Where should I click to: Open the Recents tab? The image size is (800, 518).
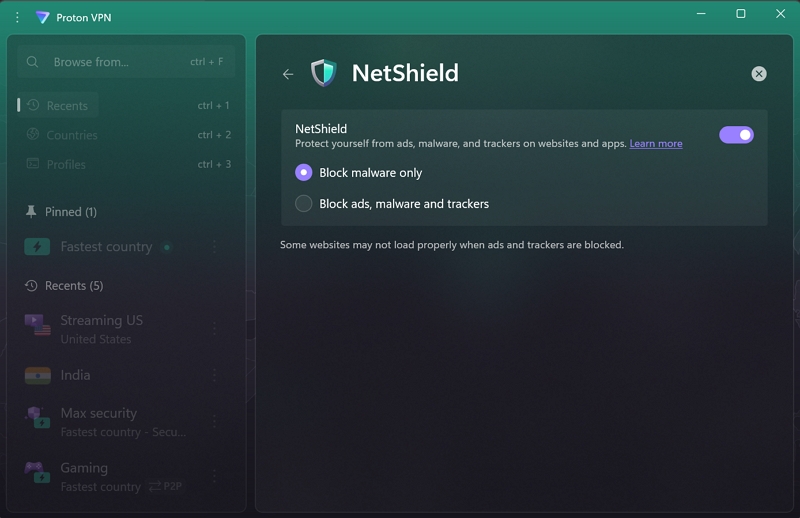(67, 106)
